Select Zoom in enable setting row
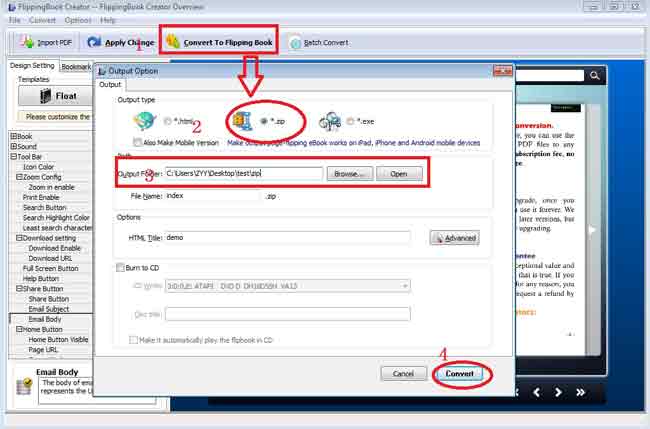The image size is (650, 429). (51, 187)
